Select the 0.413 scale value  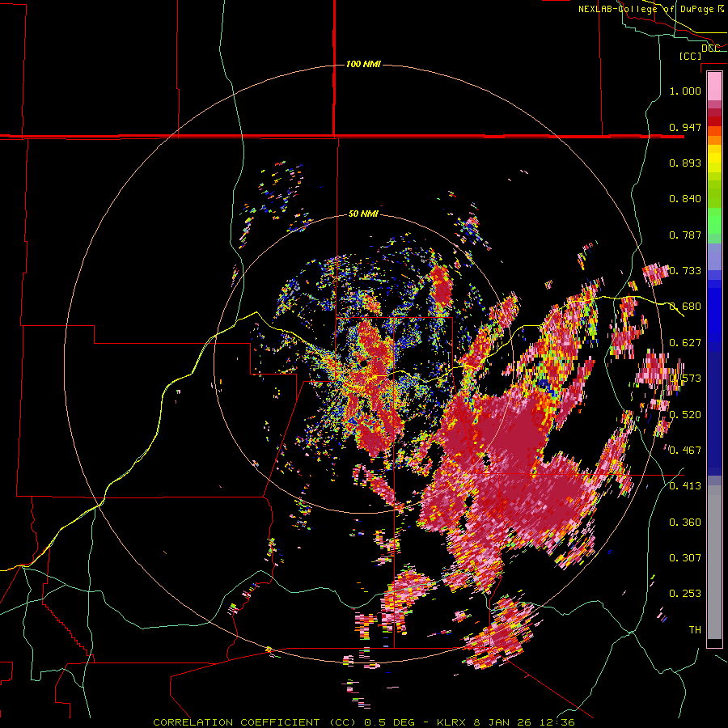[685, 486]
